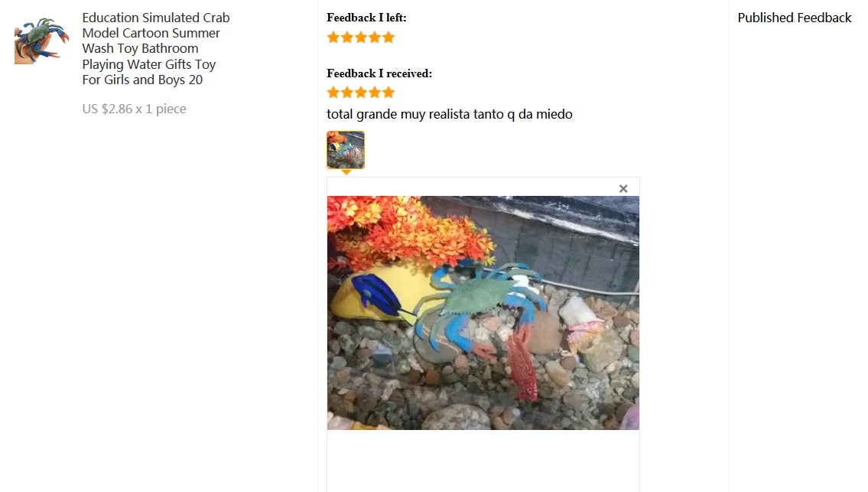Click the US $2.86 x 1 piece price text
This screenshot has width=868, height=492.
(x=134, y=109)
